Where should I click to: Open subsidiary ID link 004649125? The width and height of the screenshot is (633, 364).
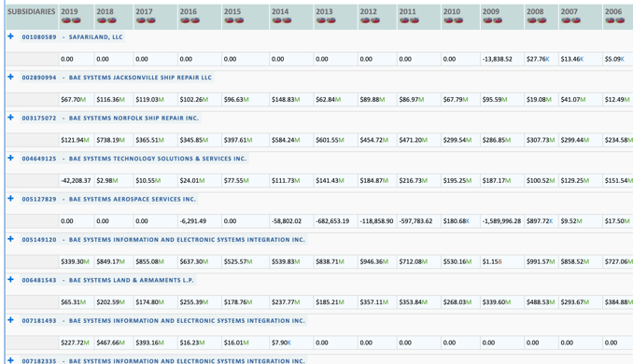click(x=39, y=159)
